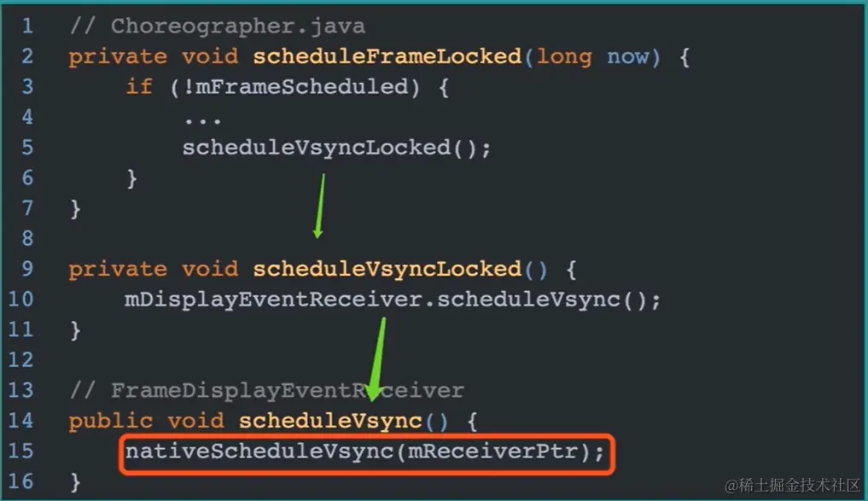Click the first green arrow below scheduleVsyncLocked call

[319, 206]
